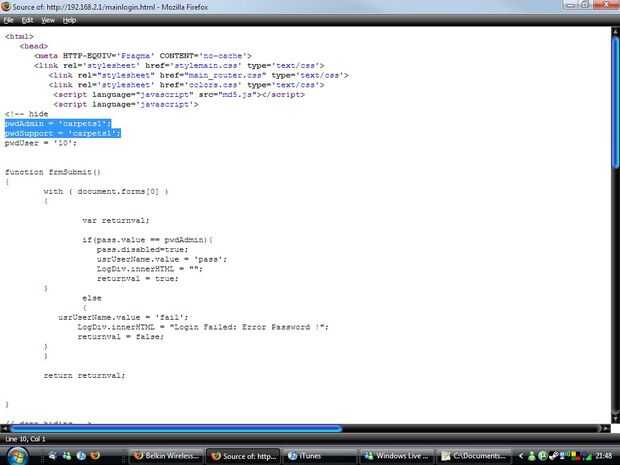Expand hidden system tray icons arrow
Viewport: 620px width, 465px height.
coord(521,456)
